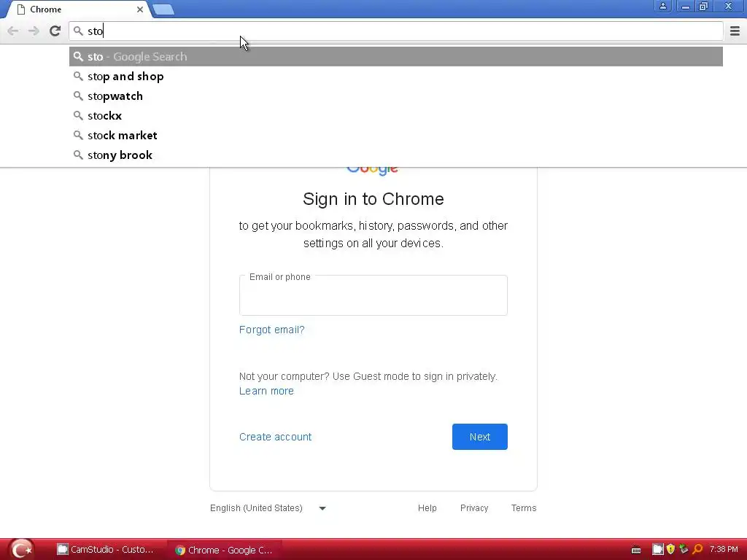Choose 'stopwatch' suggestion
Image resolution: width=747 pixels, height=560 pixels.
pyautogui.click(x=396, y=96)
